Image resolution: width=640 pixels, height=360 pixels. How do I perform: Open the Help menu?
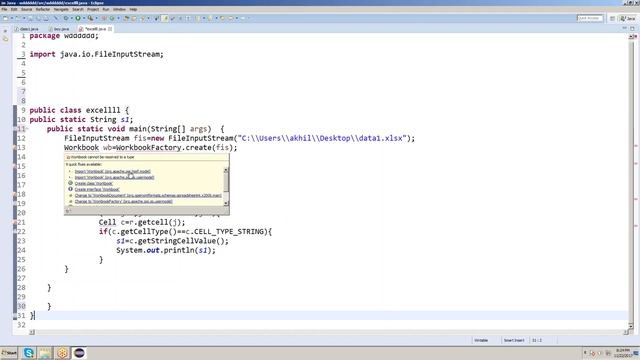coord(133,9)
